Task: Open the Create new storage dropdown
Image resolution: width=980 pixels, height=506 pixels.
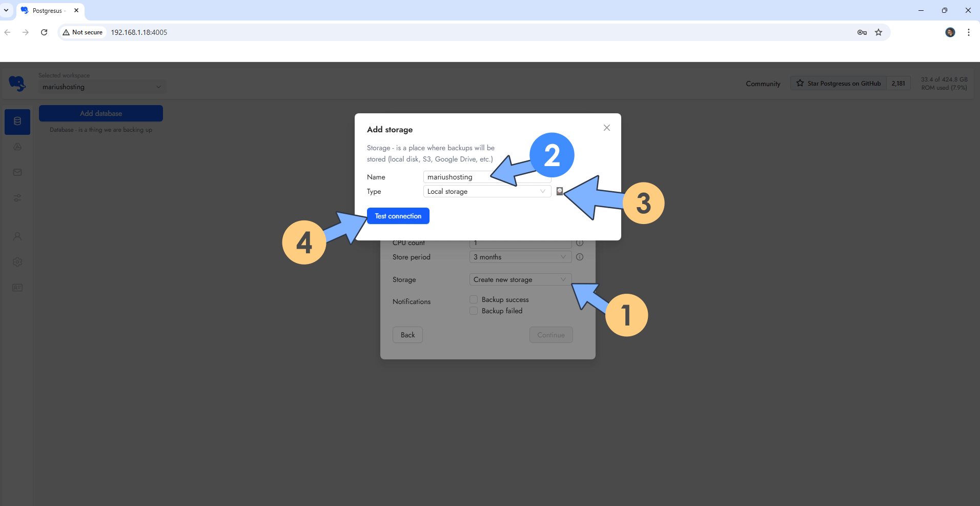Action: [x=520, y=279]
